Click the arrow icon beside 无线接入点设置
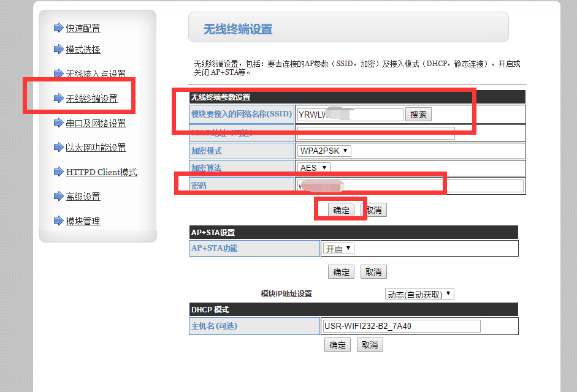The image size is (577, 392). click(x=58, y=73)
